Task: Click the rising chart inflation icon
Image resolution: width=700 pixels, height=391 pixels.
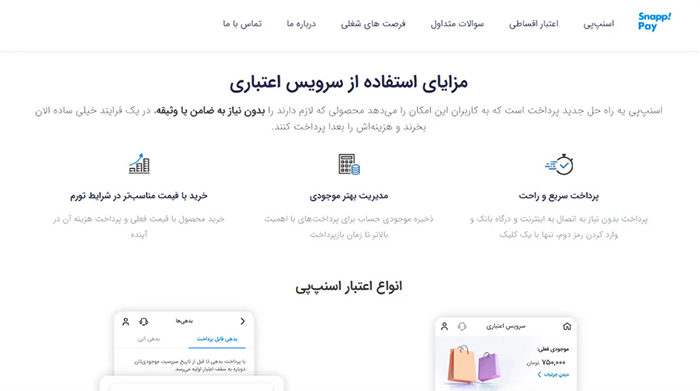Action: pos(139,163)
